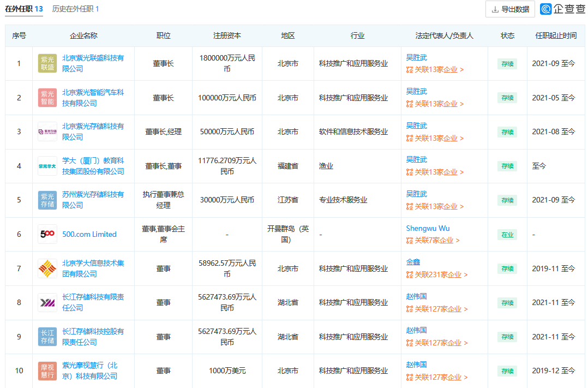The width and height of the screenshot is (588, 388).
Task: Open 北京学大信息技术集团有限公司 link
Action: [93, 268]
